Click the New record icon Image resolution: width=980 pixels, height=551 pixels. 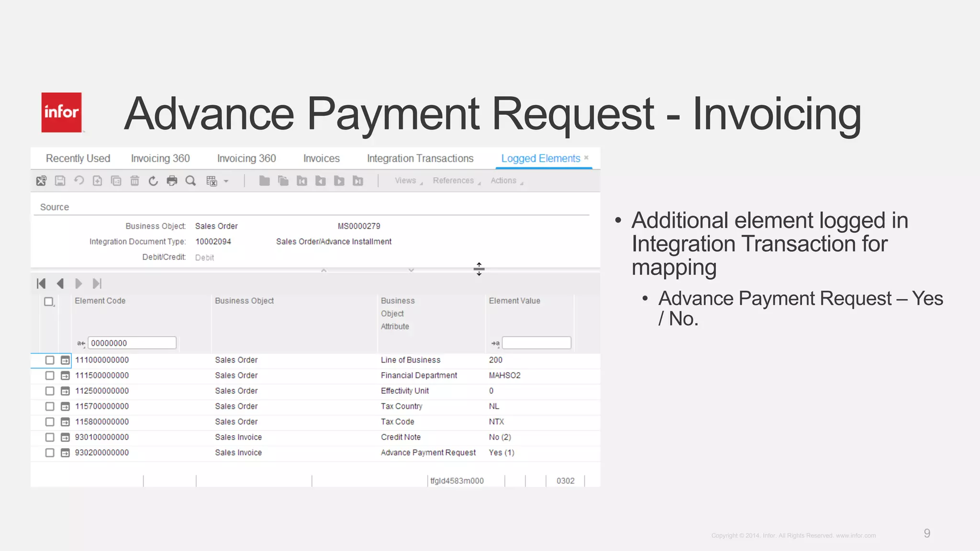point(97,181)
